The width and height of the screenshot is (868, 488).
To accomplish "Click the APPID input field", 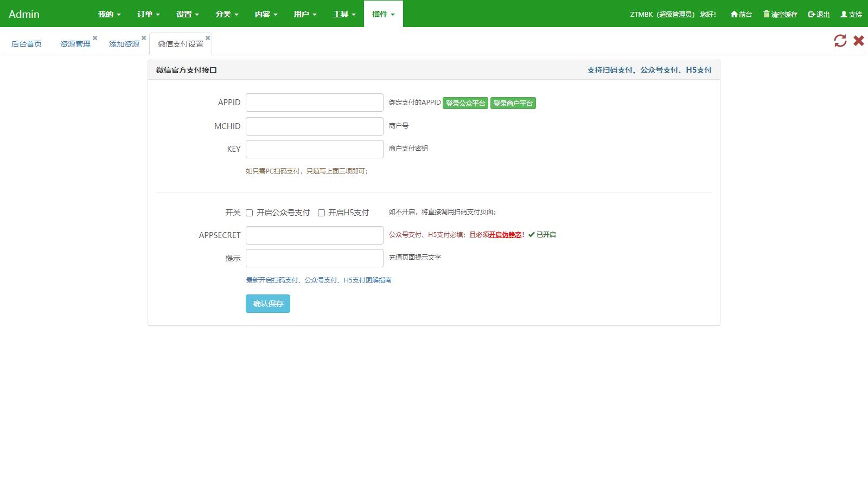I will pyautogui.click(x=315, y=102).
